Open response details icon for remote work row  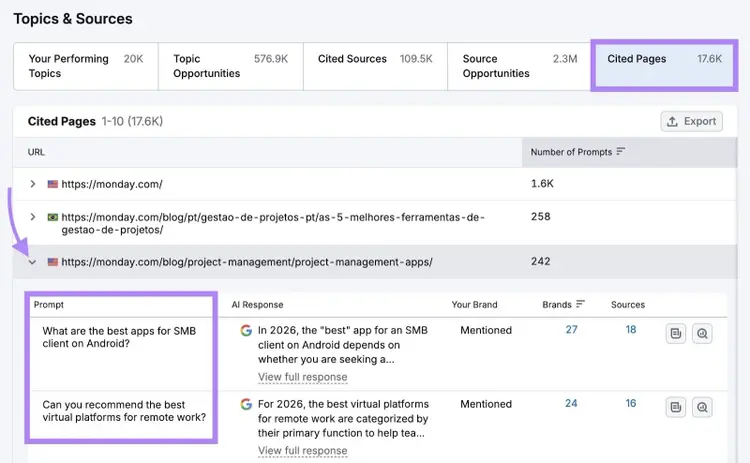click(x=676, y=407)
